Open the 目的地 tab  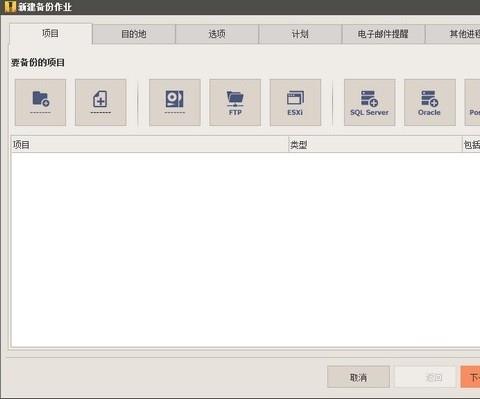pyautogui.click(x=134, y=34)
